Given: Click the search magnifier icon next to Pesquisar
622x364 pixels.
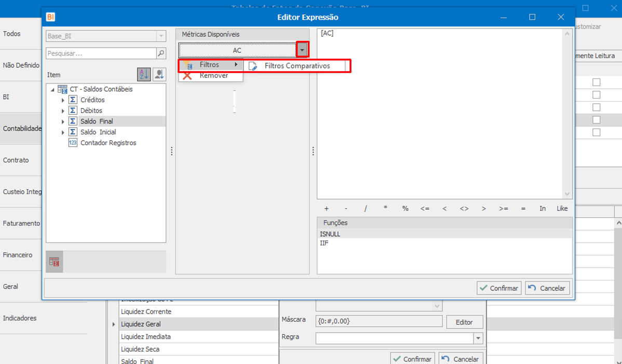Looking at the screenshot, I should pyautogui.click(x=161, y=53).
